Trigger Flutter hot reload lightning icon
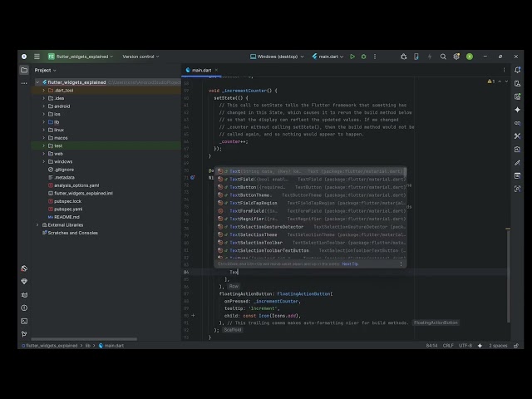 [x=430, y=57]
